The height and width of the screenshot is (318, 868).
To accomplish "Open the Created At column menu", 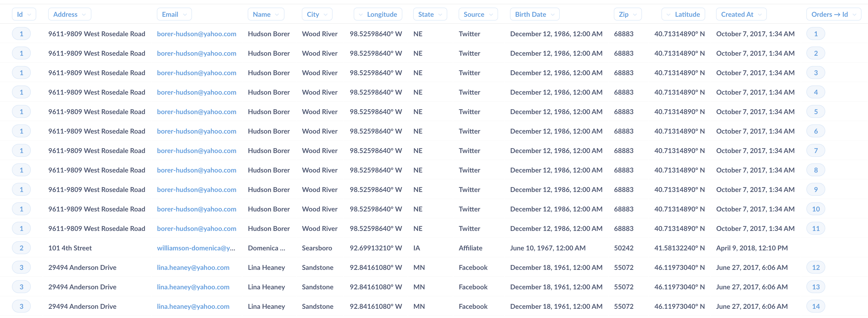I will click(x=760, y=15).
